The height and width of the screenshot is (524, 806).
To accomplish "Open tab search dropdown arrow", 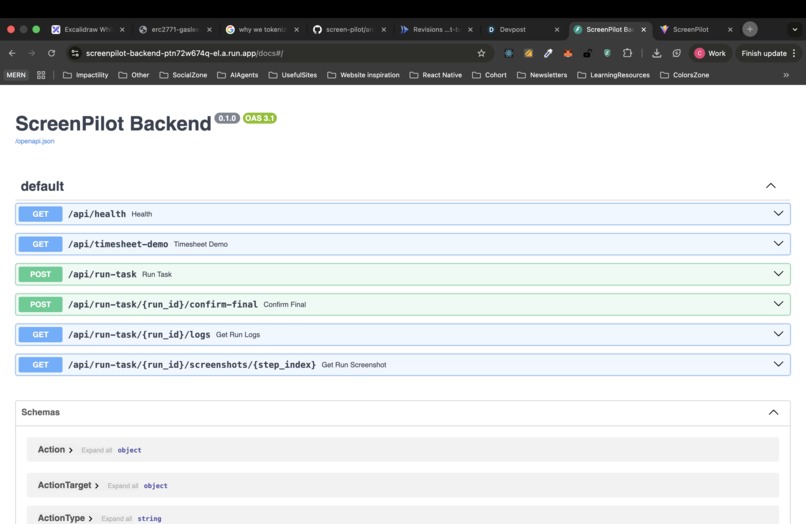I will 794,29.
